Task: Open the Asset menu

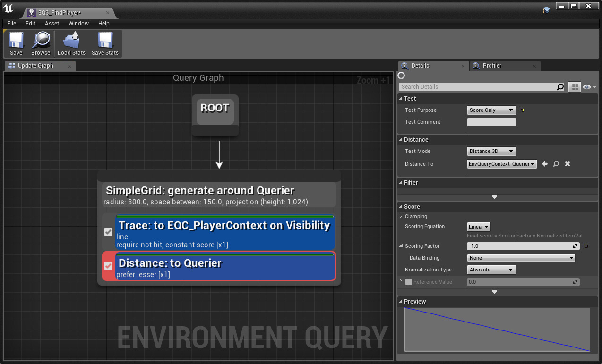Action: click(x=52, y=23)
